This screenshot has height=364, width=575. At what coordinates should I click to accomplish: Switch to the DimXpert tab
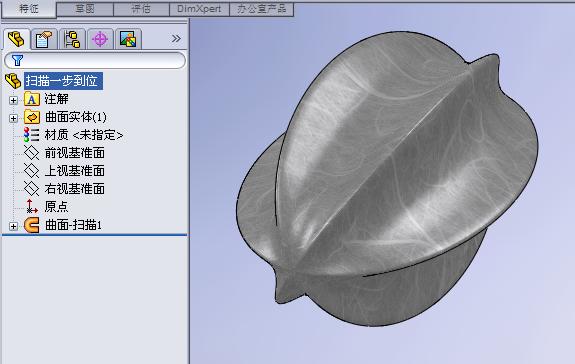click(x=199, y=9)
